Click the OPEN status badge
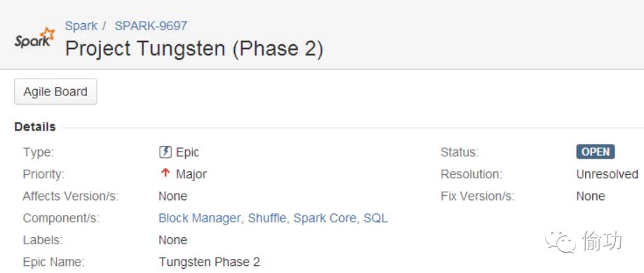Viewport: 644px width, 273px height. [x=596, y=152]
